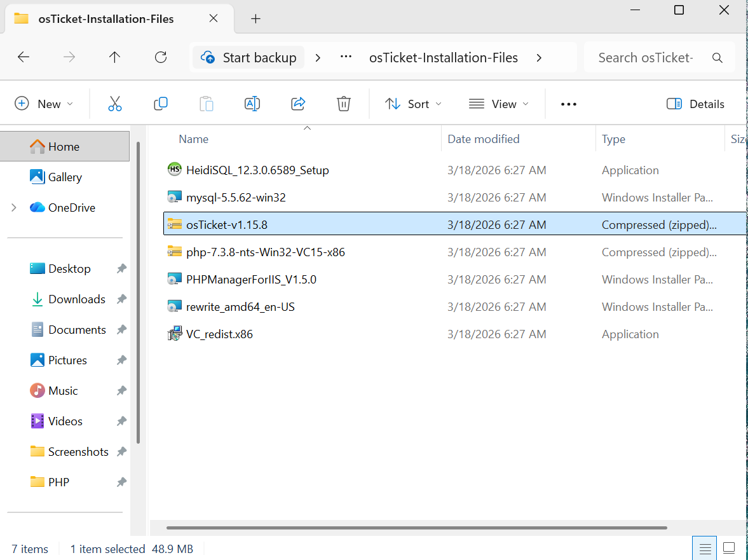Screen dimensions: 748x560
Task: Click the search magnifier icon
Action: click(x=717, y=58)
